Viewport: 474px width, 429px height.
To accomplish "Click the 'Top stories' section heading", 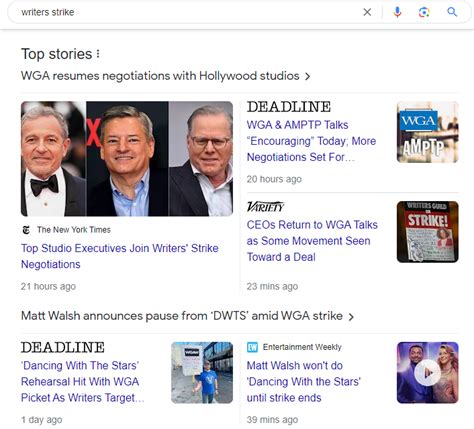I will [56, 54].
